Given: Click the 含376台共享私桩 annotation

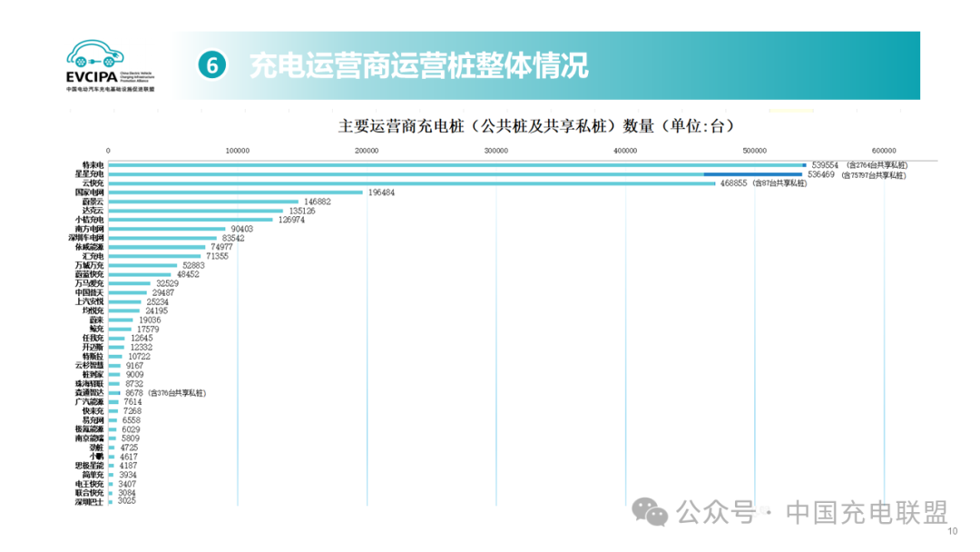Looking at the screenshot, I should (x=177, y=393).
